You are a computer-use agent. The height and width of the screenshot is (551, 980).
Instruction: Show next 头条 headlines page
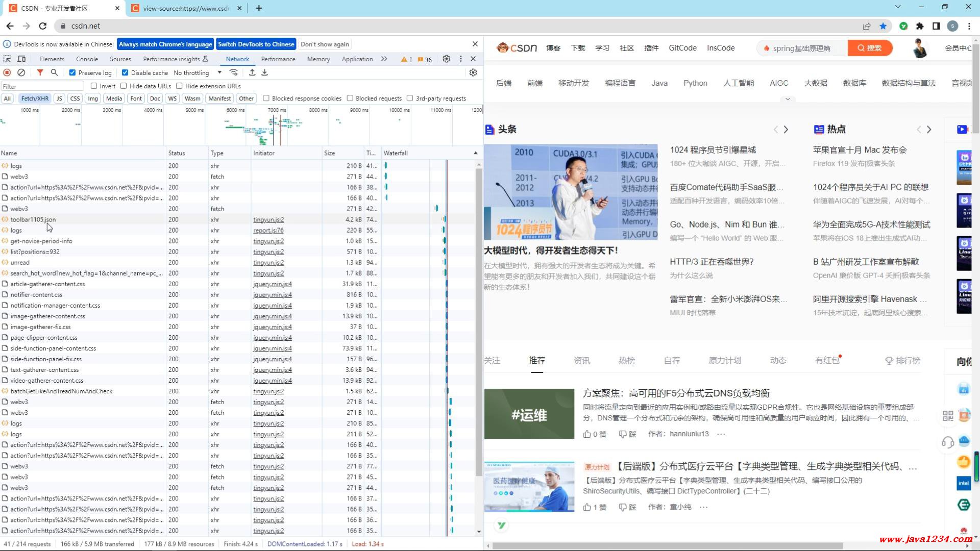(x=786, y=130)
